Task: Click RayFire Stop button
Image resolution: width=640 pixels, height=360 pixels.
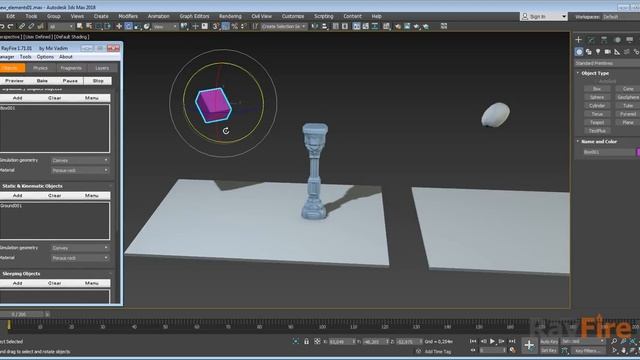Action: 98,81
